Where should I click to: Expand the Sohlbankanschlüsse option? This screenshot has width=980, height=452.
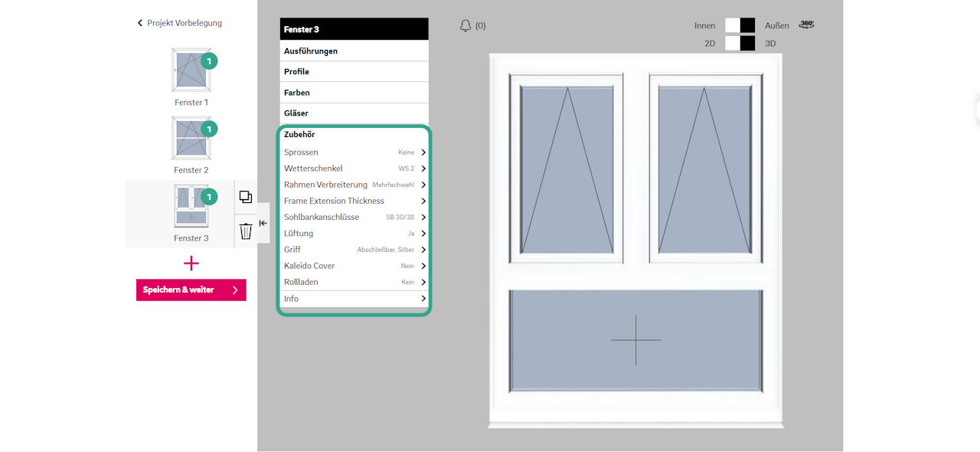click(x=354, y=217)
